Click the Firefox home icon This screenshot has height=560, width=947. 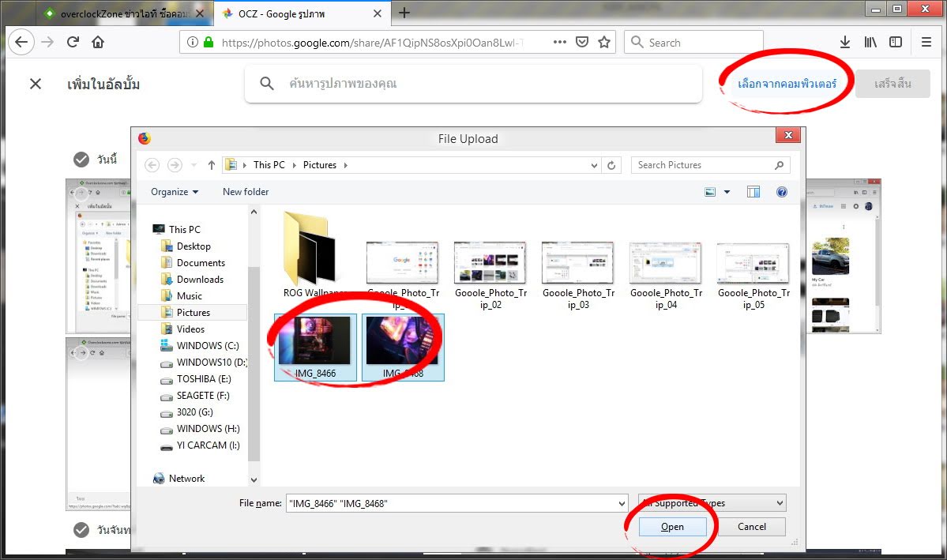(98, 43)
